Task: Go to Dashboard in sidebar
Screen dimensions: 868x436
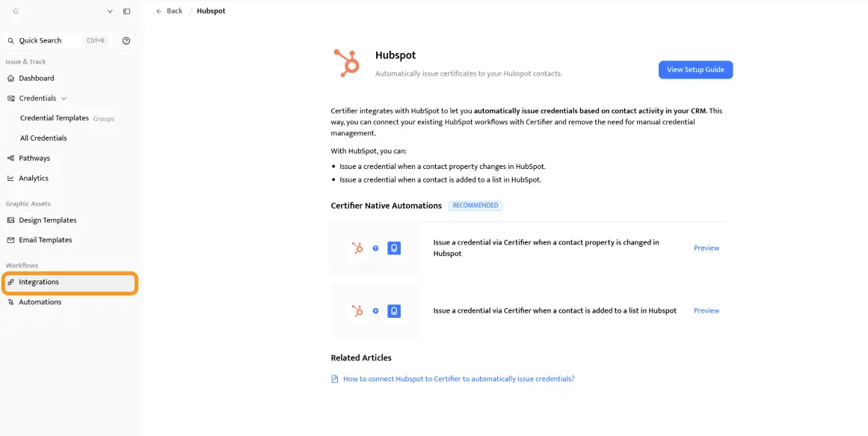Action: 37,78
